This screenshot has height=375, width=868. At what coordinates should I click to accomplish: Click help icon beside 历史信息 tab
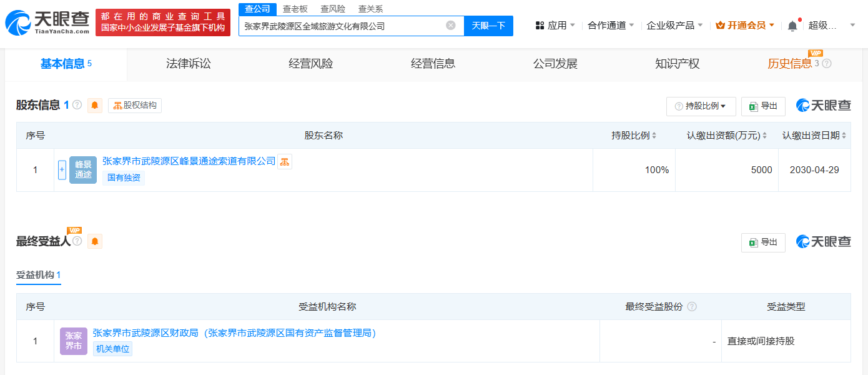(827, 64)
